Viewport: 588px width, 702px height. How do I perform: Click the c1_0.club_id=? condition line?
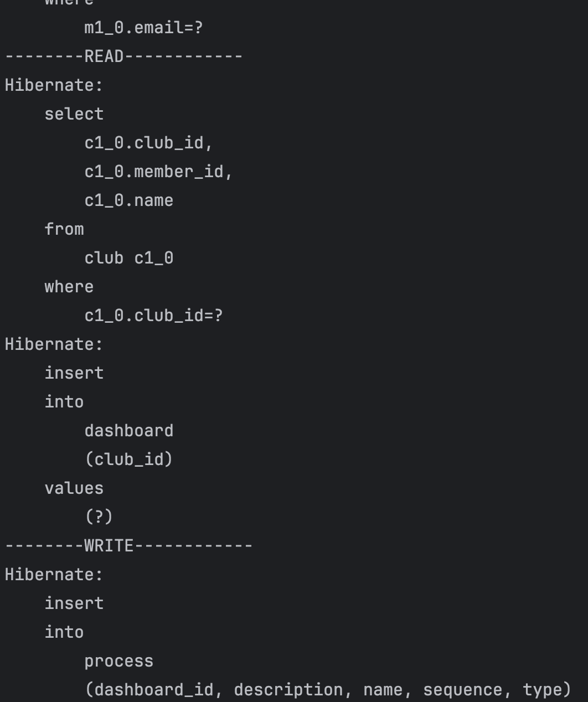[153, 316]
